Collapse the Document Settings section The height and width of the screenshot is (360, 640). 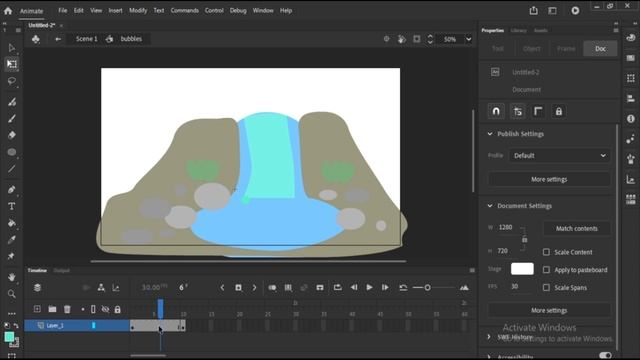coord(490,206)
